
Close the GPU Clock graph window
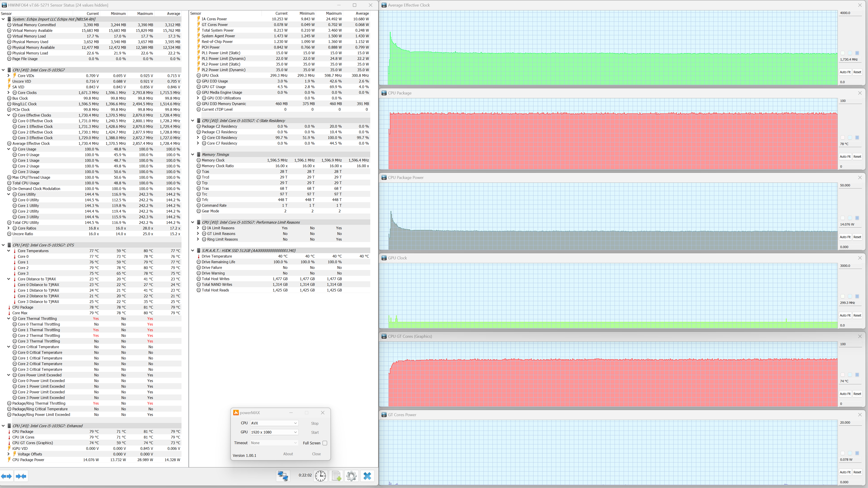[x=860, y=258]
